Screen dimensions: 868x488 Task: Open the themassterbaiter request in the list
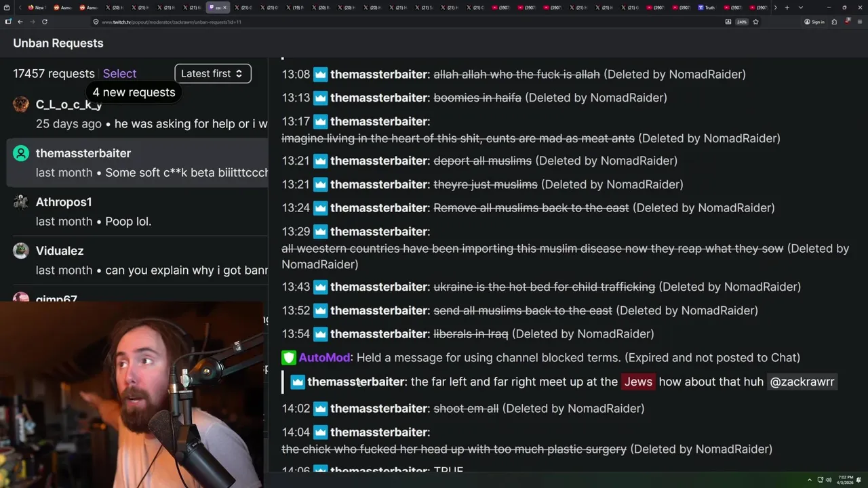[x=138, y=163]
